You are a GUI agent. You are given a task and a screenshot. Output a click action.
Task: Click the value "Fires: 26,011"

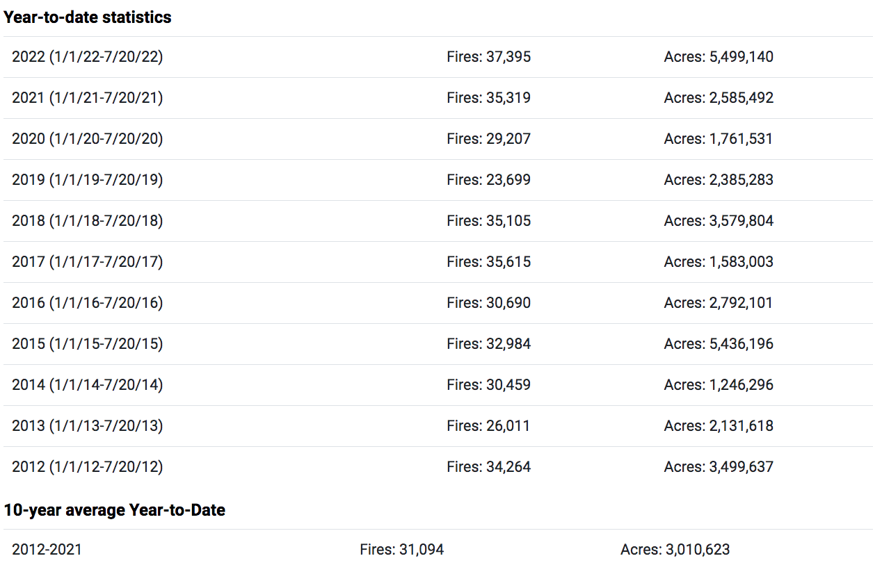pos(488,426)
